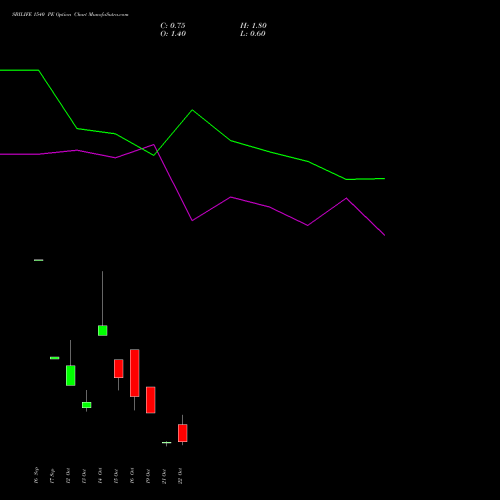Screen dimensions: 500x500
Task: Click the 13 Oct date label
Action: tap(84, 476)
